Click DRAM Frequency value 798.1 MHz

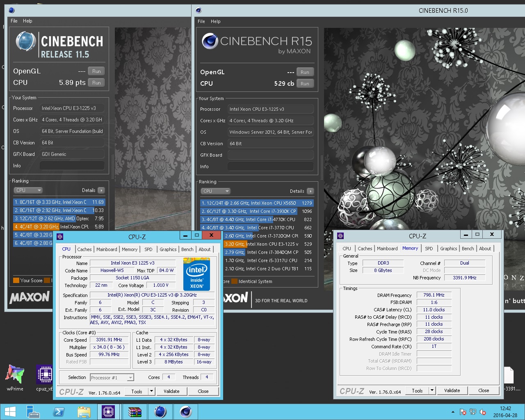434,295
